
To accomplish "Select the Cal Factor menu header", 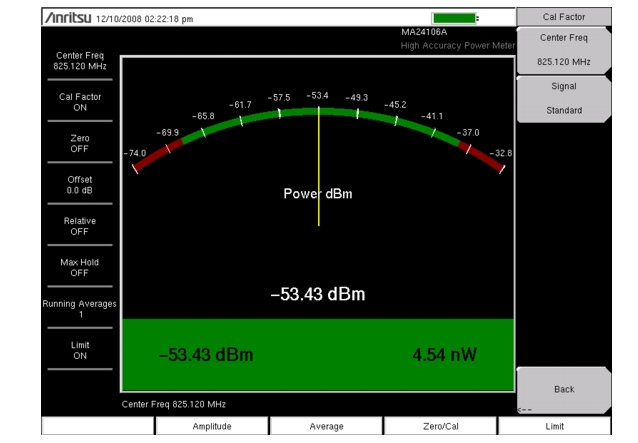I will click(564, 17).
